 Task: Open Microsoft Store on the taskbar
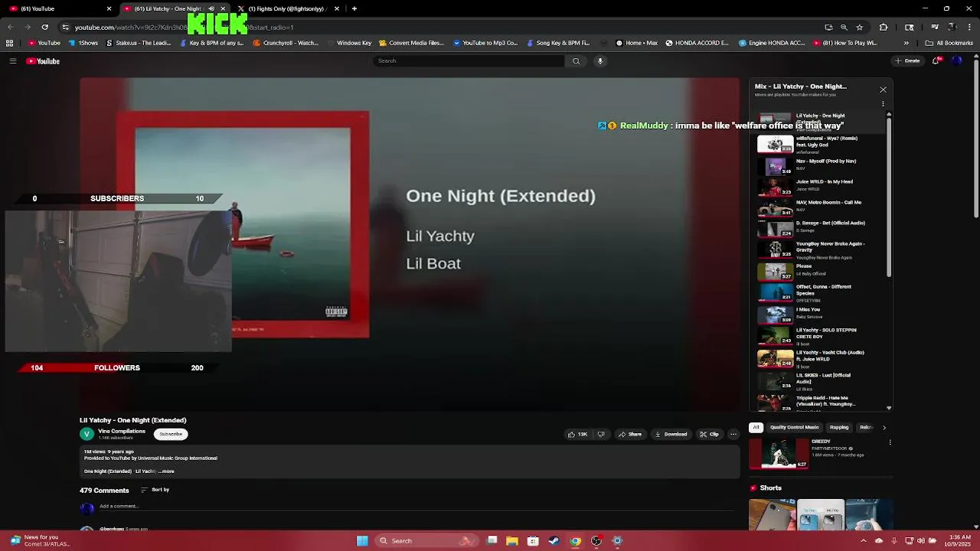pyautogui.click(x=533, y=540)
